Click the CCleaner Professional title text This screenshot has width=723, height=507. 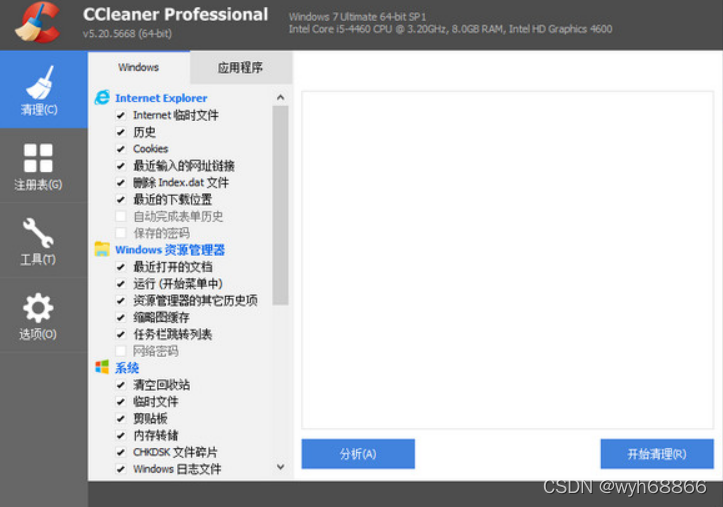click(175, 14)
